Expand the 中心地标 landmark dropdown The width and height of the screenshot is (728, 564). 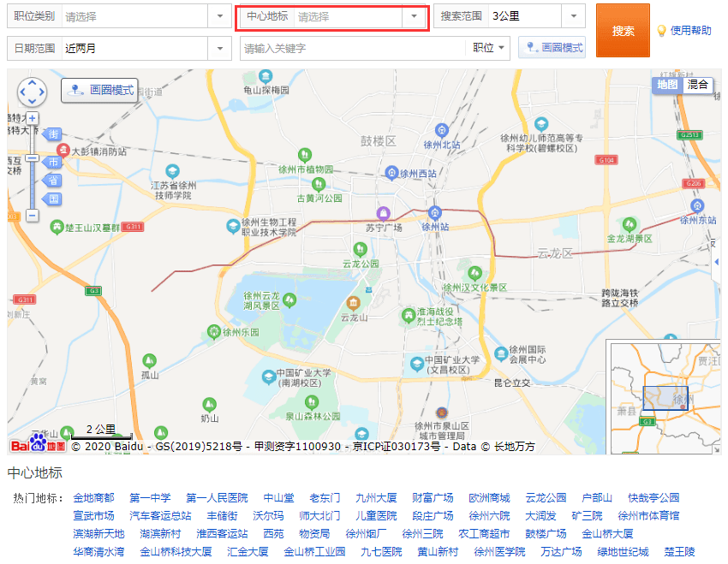(x=415, y=16)
